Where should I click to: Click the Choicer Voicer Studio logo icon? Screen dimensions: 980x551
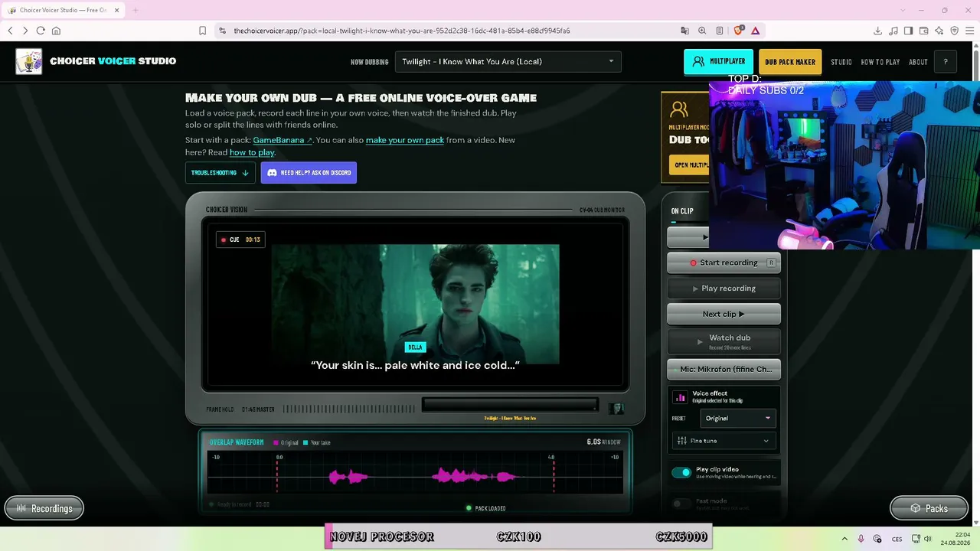click(x=29, y=61)
